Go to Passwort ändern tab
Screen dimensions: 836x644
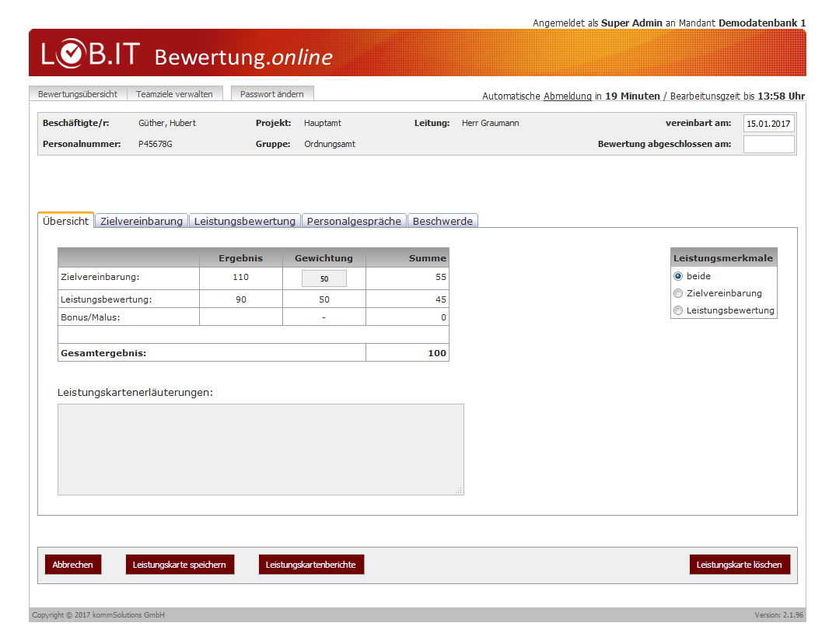(272, 93)
